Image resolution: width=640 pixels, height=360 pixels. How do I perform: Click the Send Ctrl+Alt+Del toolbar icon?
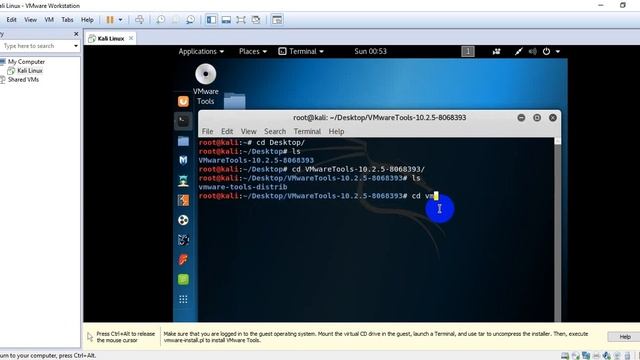140,20
